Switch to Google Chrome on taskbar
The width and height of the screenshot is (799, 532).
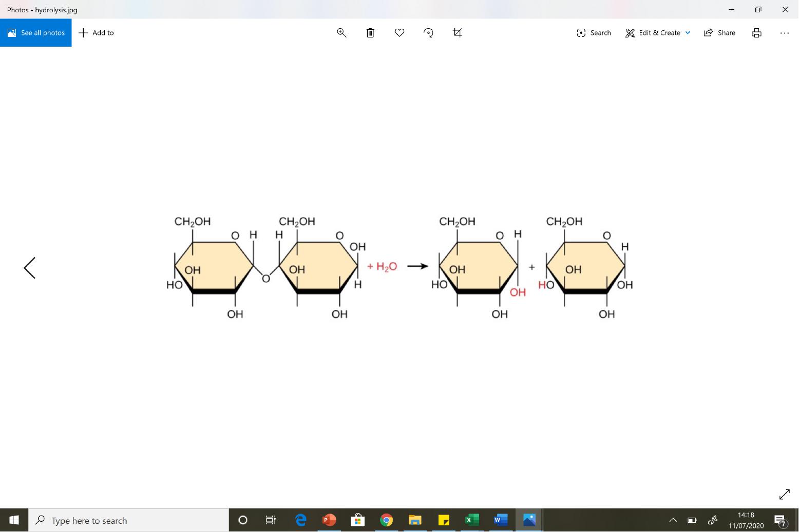(x=386, y=520)
